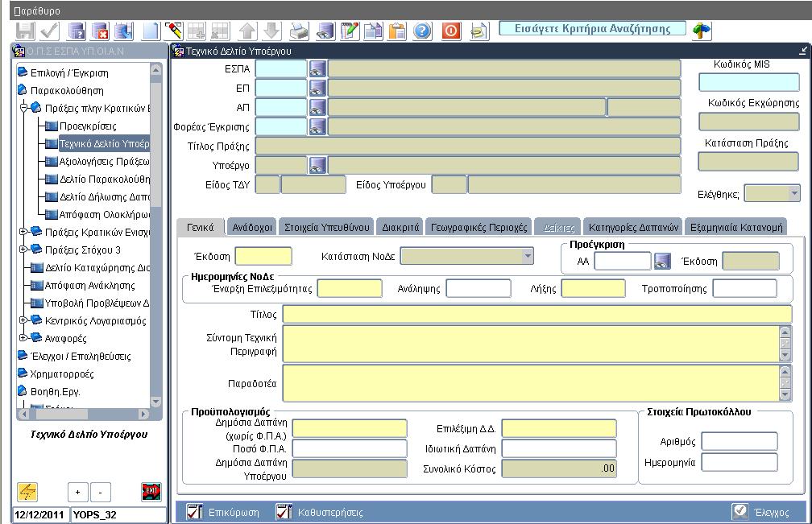
Task: Click the Παραδοτέα field scroll-down arrow
Action: tap(785, 394)
